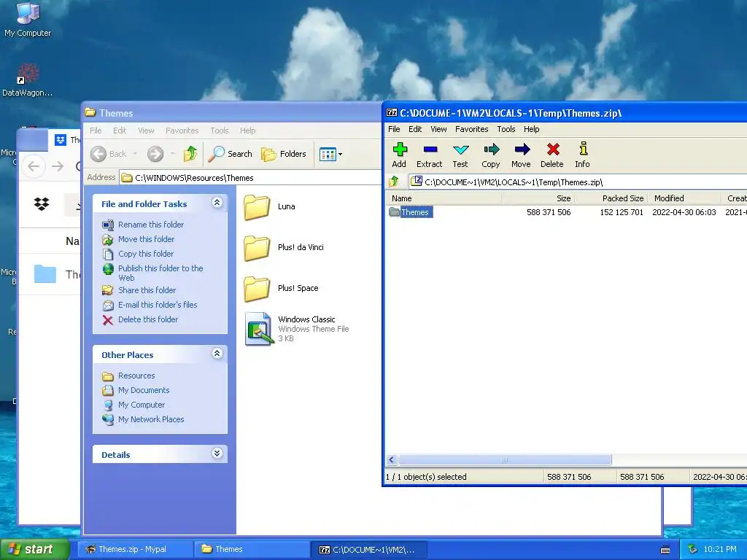The height and width of the screenshot is (560, 747).
Task: Sort by the Size column in 7-Zip
Action: click(538, 198)
